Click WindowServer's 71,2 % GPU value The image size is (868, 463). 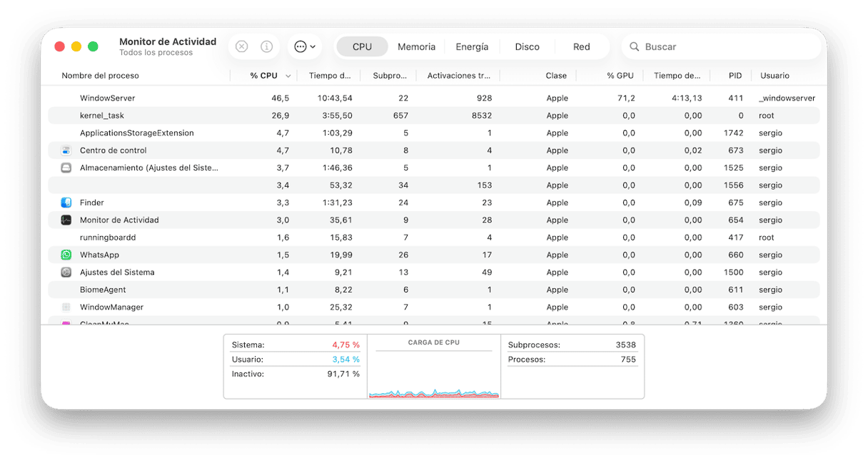627,98
